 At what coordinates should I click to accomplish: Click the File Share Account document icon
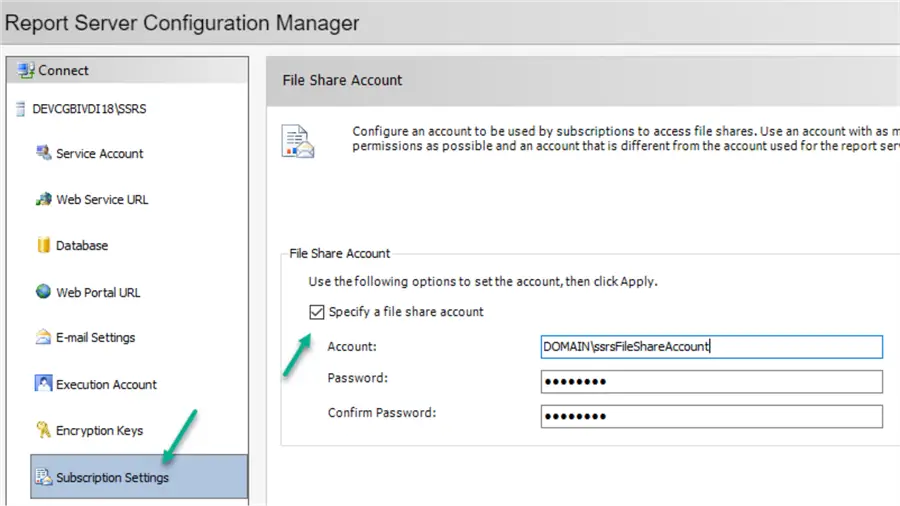coord(298,142)
